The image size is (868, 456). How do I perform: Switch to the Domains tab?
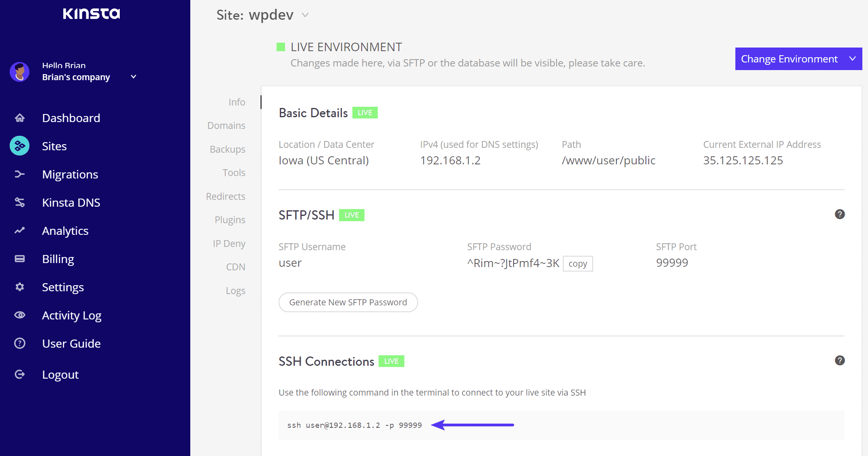point(226,126)
